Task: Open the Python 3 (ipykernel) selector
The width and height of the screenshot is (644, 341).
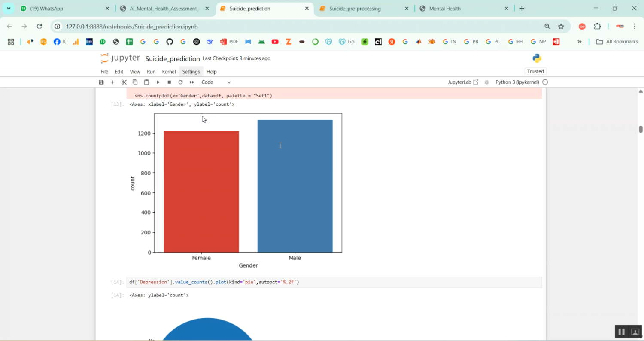Action: tap(518, 82)
